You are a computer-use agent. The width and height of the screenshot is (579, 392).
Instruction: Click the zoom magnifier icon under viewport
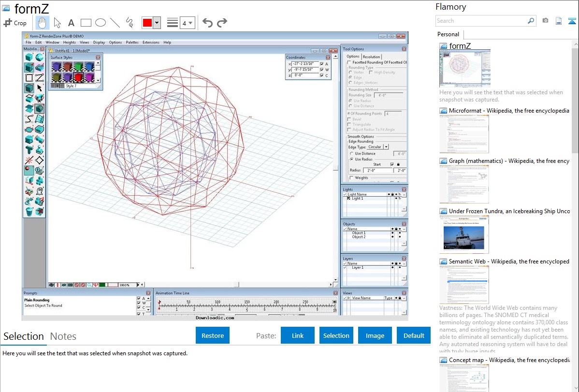click(x=89, y=285)
